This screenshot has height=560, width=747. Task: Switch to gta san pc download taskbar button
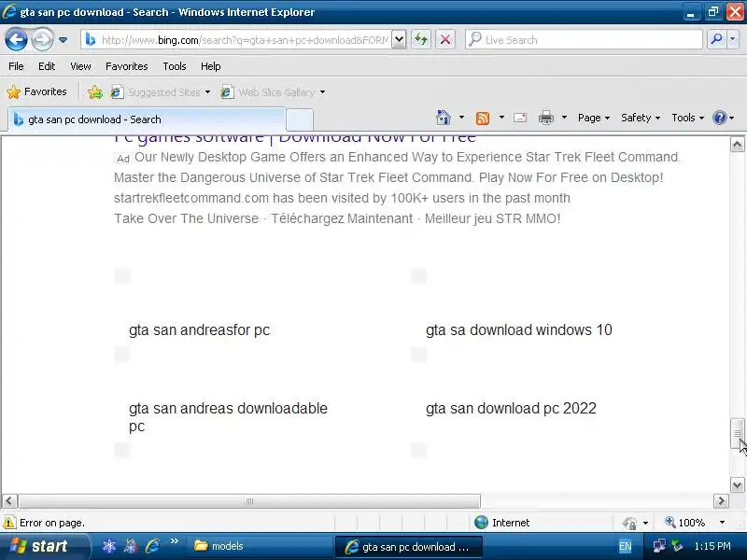pos(409,547)
